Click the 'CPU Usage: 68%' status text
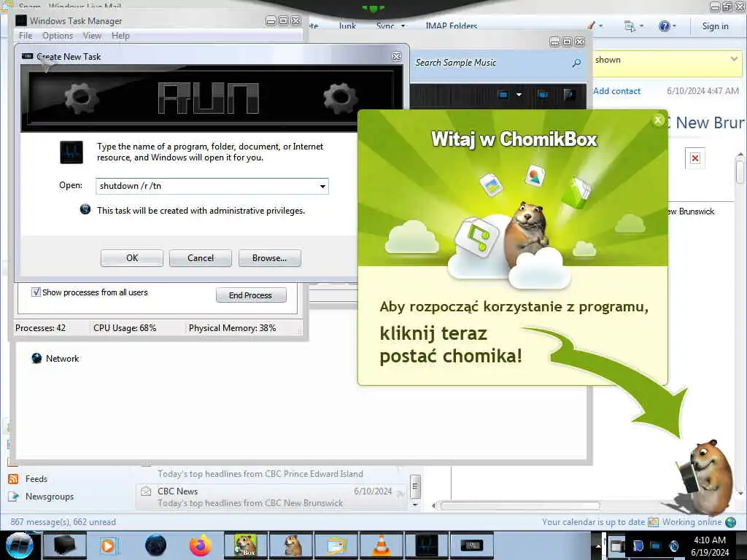747x560 pixels. 125,328
